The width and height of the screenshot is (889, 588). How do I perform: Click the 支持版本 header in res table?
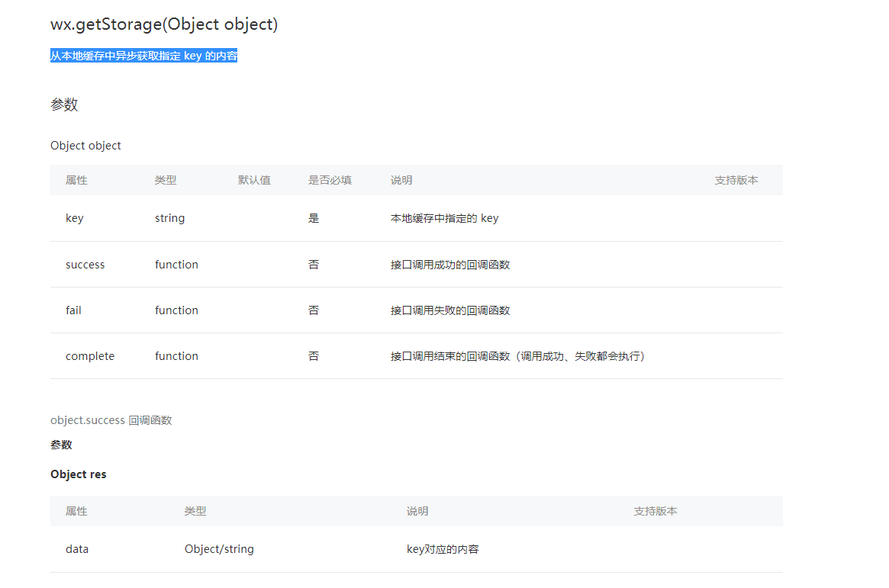tap(655, 511)
